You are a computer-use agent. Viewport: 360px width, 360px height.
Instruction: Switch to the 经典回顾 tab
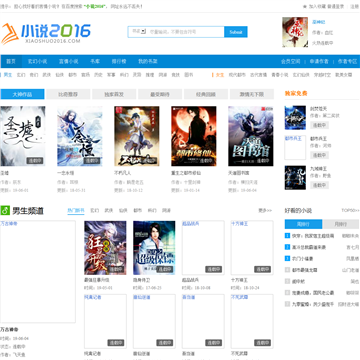206,94
